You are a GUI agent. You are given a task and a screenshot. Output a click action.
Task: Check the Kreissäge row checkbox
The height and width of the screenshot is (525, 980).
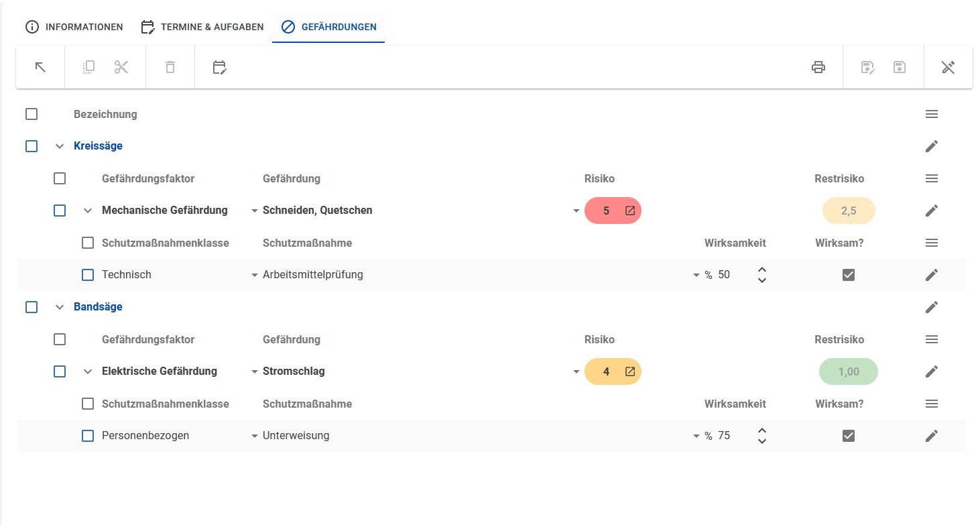click(x=32, y=146)
